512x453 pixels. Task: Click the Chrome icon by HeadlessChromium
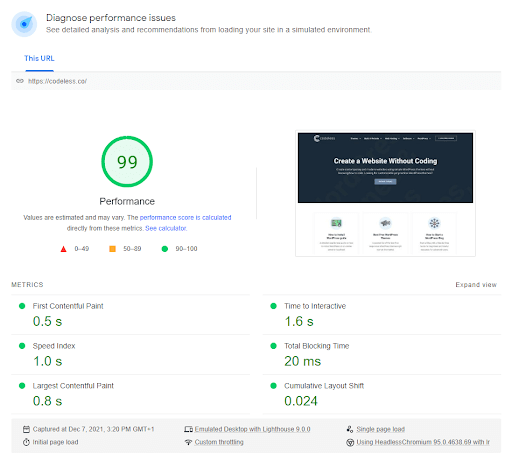[350, 442]
